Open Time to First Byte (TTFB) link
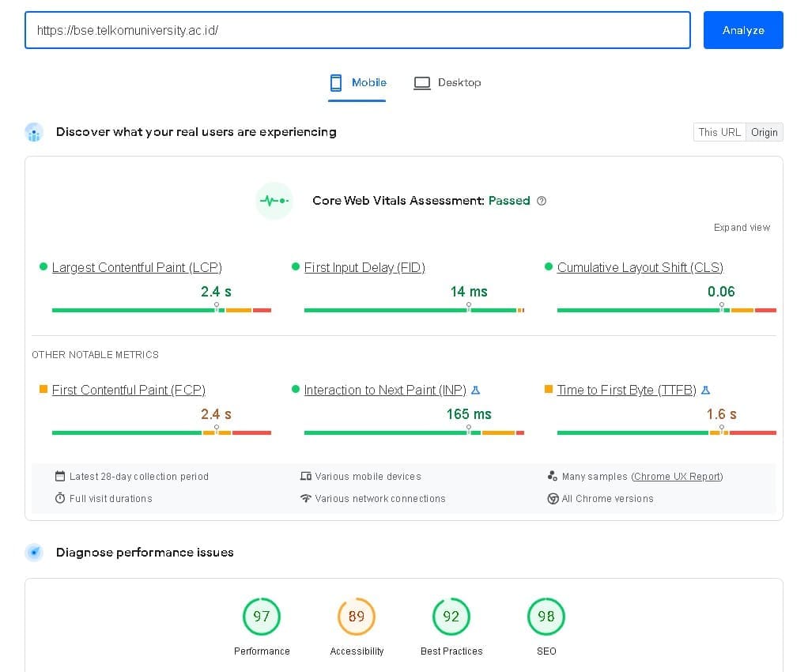The width and height of the screenshot is (808, 672). click(x=627, y=390)
